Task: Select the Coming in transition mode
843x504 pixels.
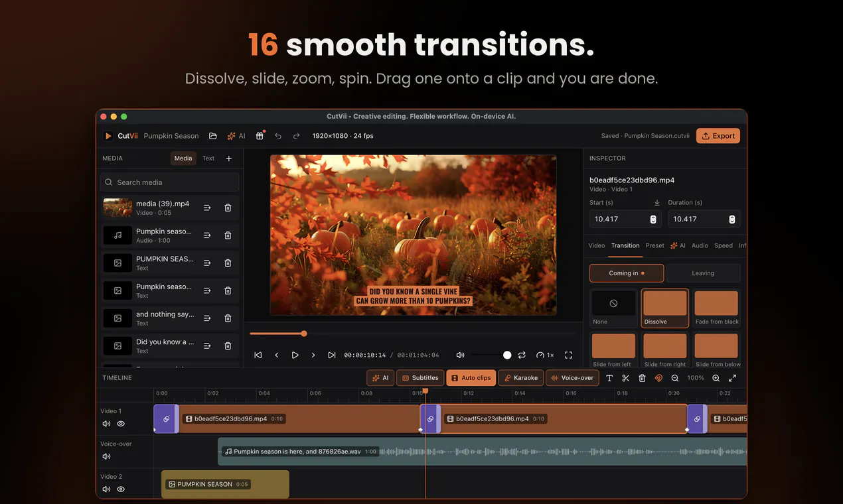Action: click(x=627, y=273)
